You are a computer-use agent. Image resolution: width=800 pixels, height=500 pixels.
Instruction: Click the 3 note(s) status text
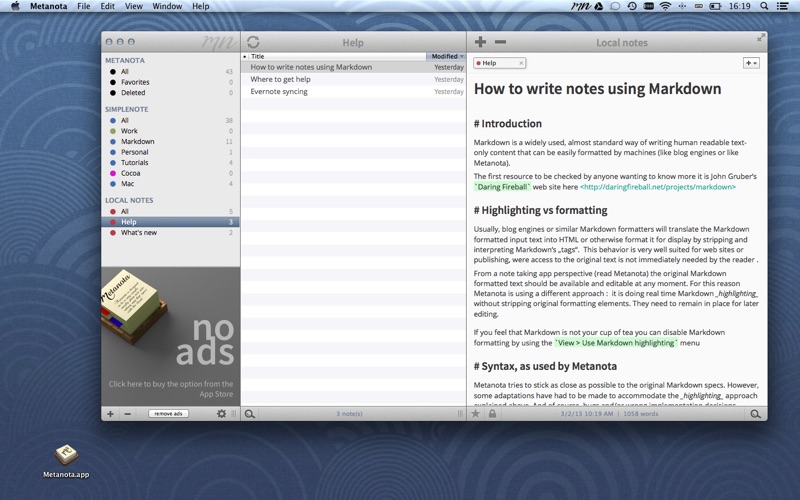(349, 414)
